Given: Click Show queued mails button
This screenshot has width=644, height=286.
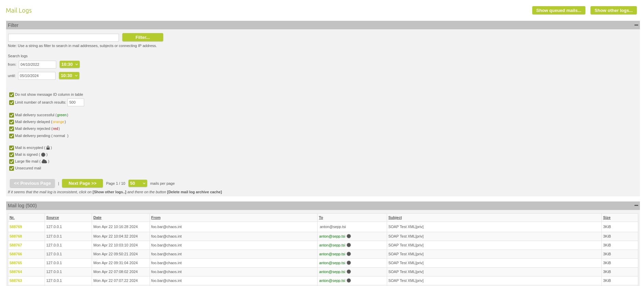Looking at the screenshot, I should 558,11.
